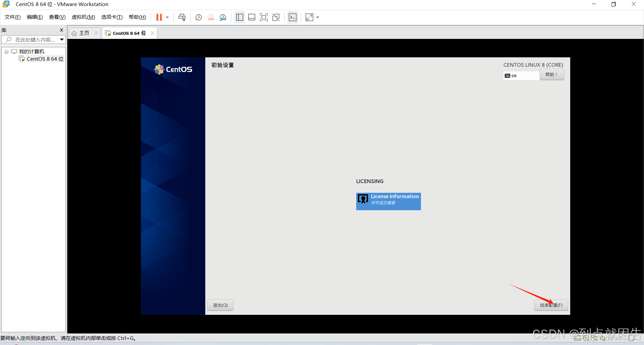Click the library search input field
Screen dimensions: 644x345
click(35, 40)
